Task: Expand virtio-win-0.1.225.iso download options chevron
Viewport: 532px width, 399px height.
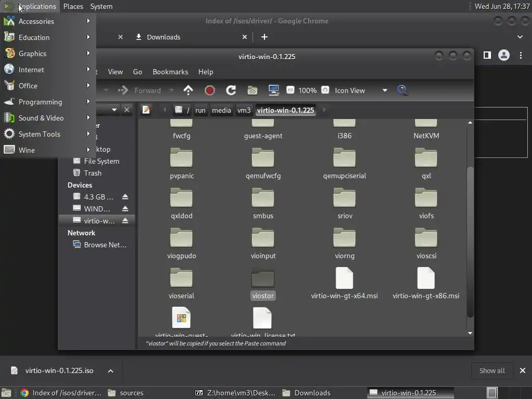Action: tap(111, 371)
